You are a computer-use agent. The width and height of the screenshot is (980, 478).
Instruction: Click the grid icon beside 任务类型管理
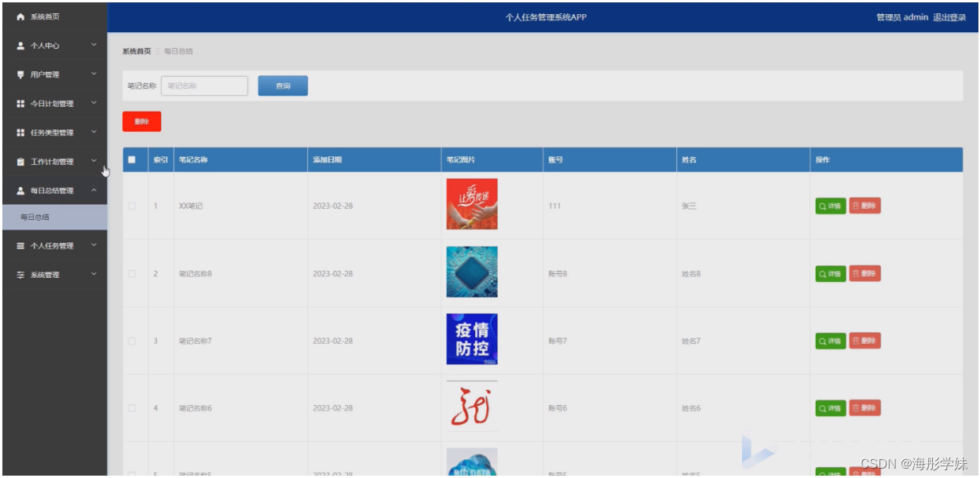click(21, 133)
